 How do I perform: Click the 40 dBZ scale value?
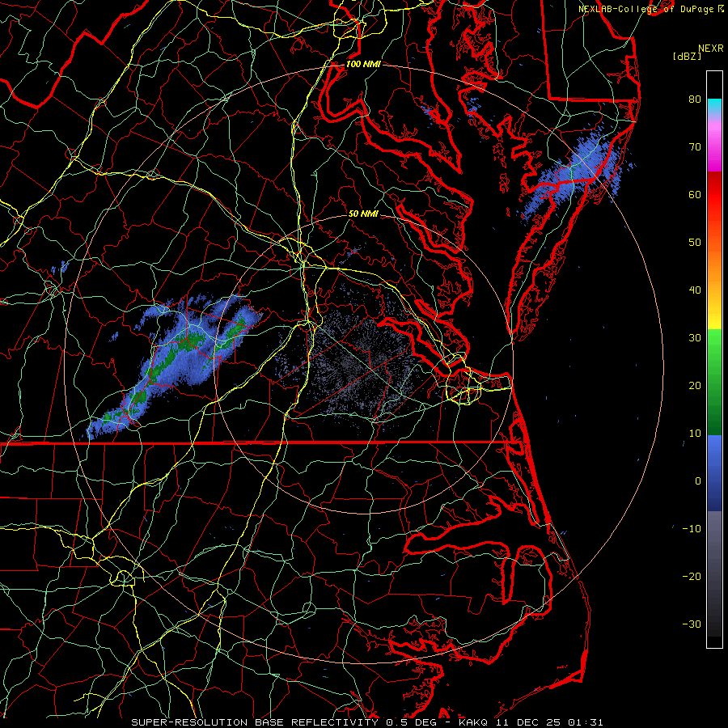[x=695, y=290]
